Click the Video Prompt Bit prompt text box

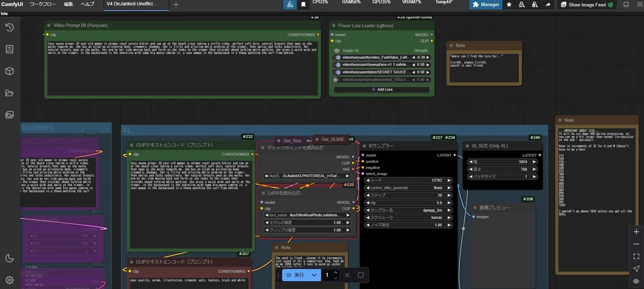182,67
